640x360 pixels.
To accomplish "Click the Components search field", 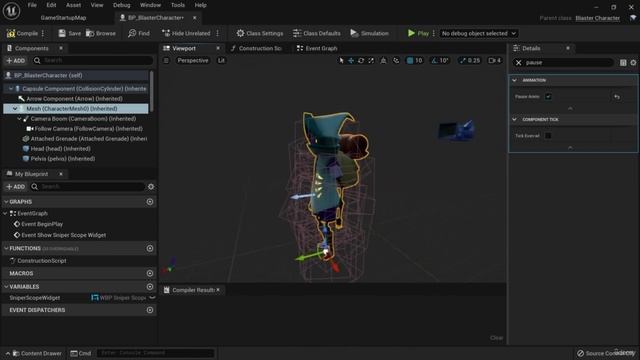I will tap(93, 60).
